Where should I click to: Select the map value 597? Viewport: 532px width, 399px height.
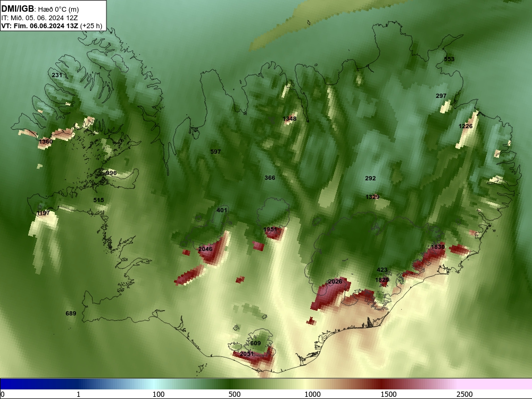coord(215,152)
